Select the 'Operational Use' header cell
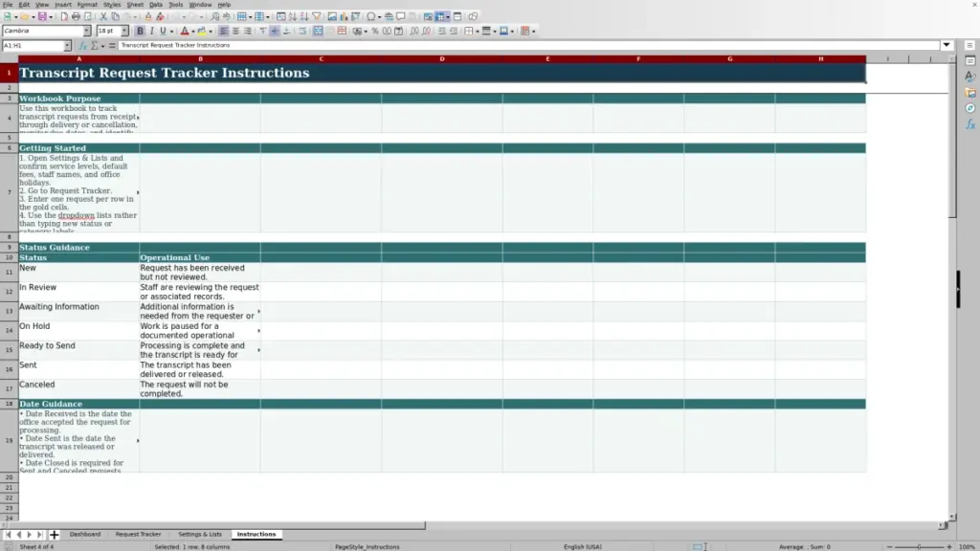 pos(200,257)
